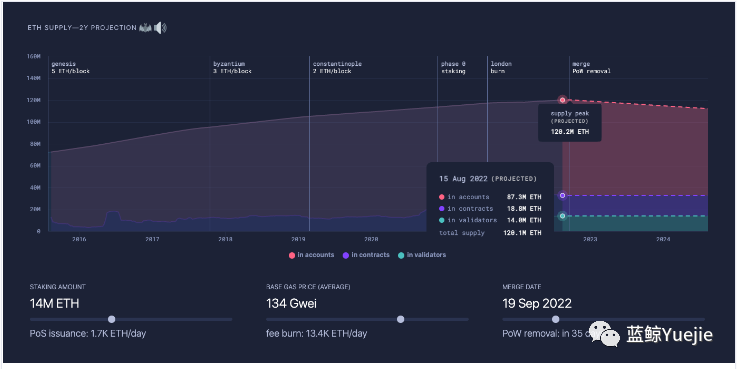Screen dimensions: 737x369
Task: Click the 'PoS issuance: 1.7K ETH/day' text
Action: [x=88, y=334]
